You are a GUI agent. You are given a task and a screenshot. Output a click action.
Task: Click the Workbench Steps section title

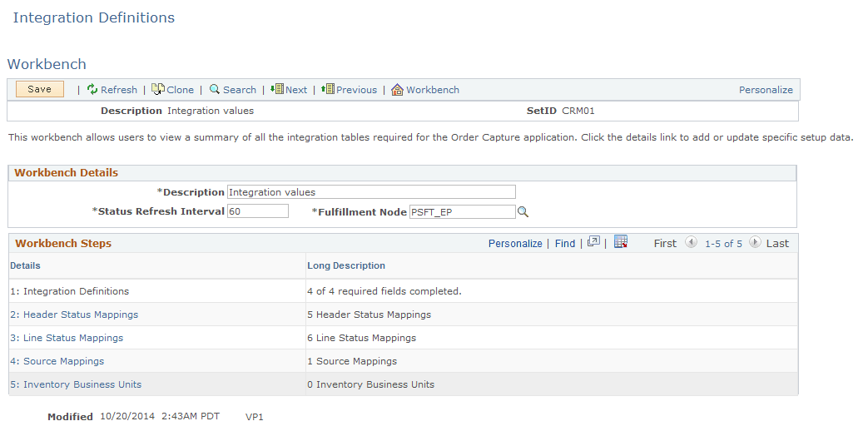click(63, 244)
